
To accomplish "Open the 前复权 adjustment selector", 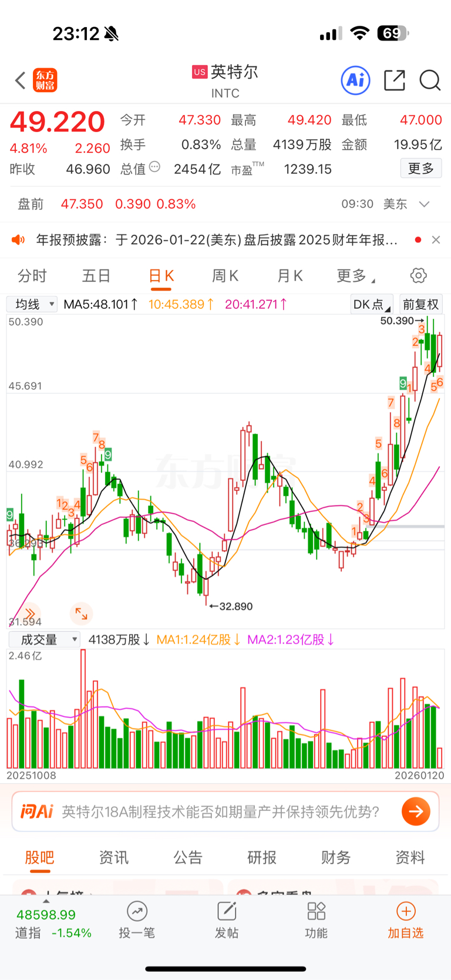I will click(x=421, y=304).
